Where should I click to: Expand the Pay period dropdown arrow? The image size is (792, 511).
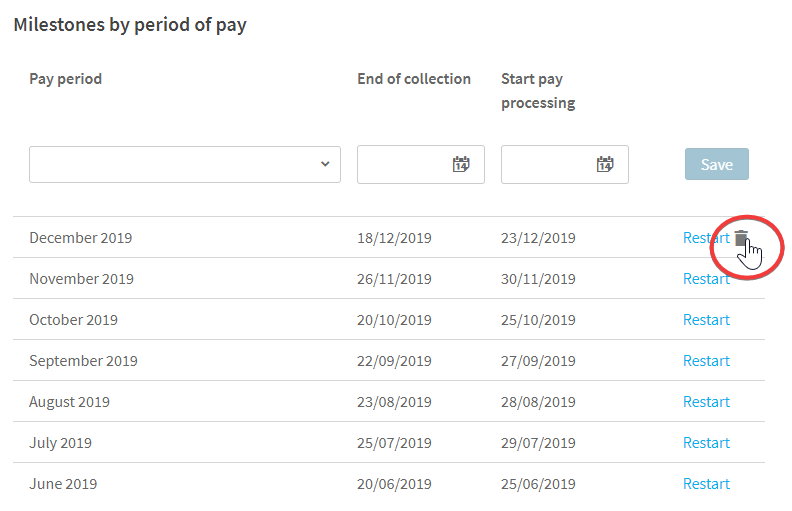325,164
